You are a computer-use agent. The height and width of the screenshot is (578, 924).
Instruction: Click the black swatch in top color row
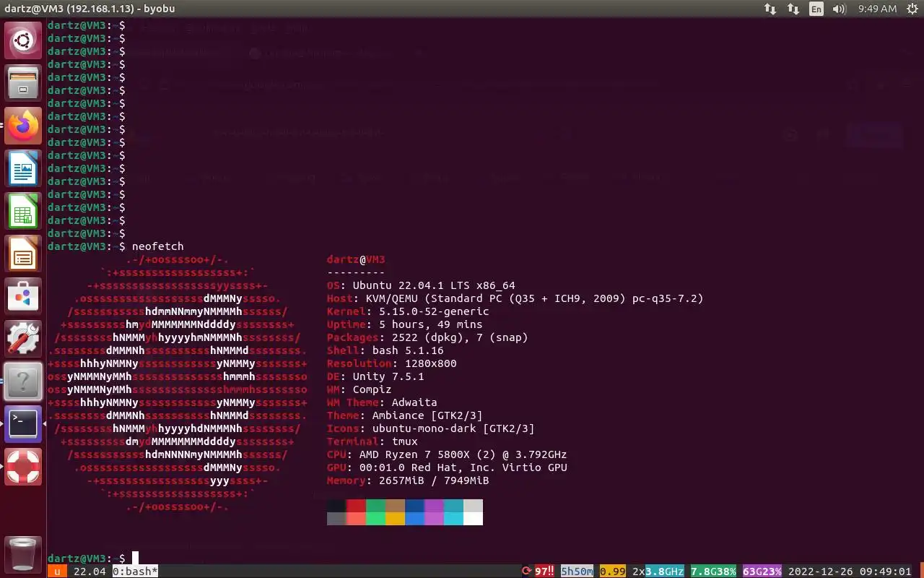[336, 506]
